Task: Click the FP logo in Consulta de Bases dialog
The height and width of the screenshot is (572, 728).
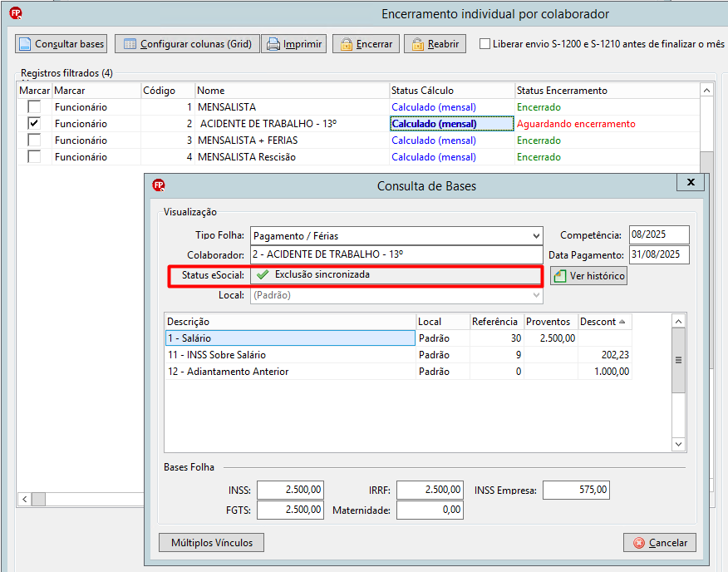Action: [x=159, y=185]
